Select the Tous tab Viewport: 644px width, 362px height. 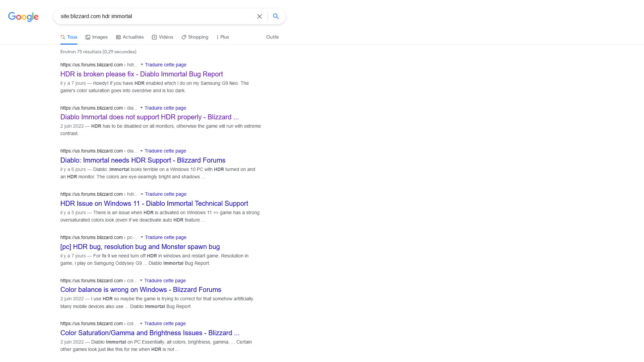click(69, 37)
